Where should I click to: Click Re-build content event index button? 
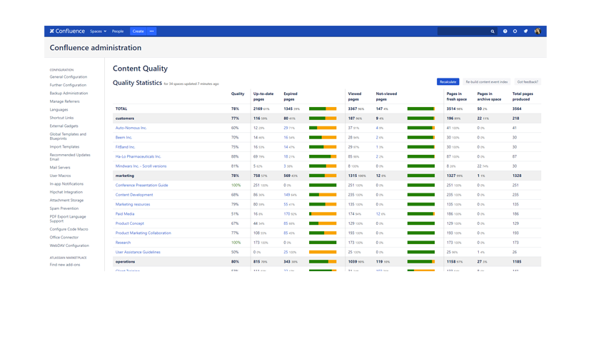(x=487, y=82)
